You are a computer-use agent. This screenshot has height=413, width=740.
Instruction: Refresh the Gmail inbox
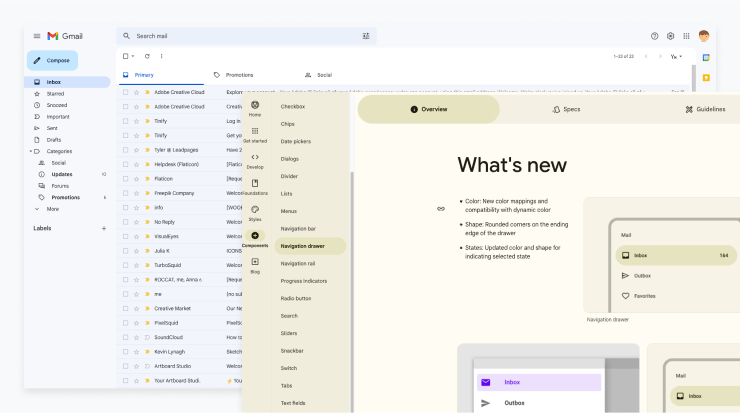(147, 56)
